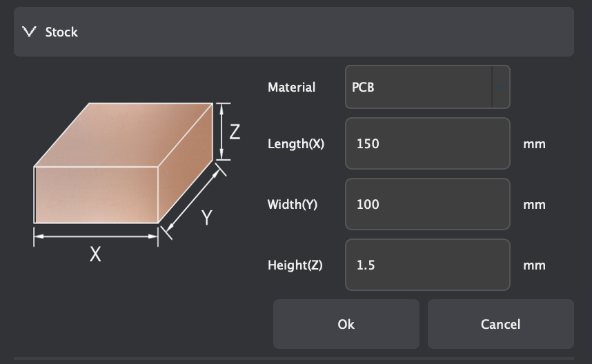Screen dimensions: 592x364
Task: Click the mm unit beside Length field
Action: [x=534, y=144]
